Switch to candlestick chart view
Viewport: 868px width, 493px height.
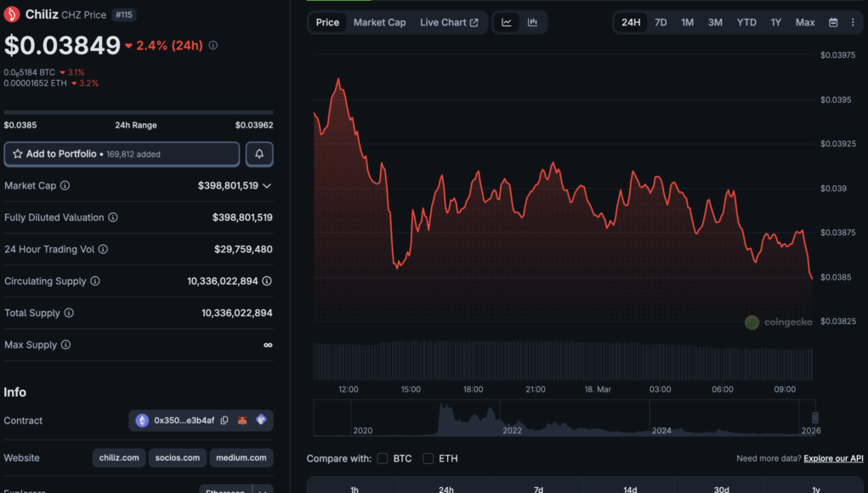532,22
